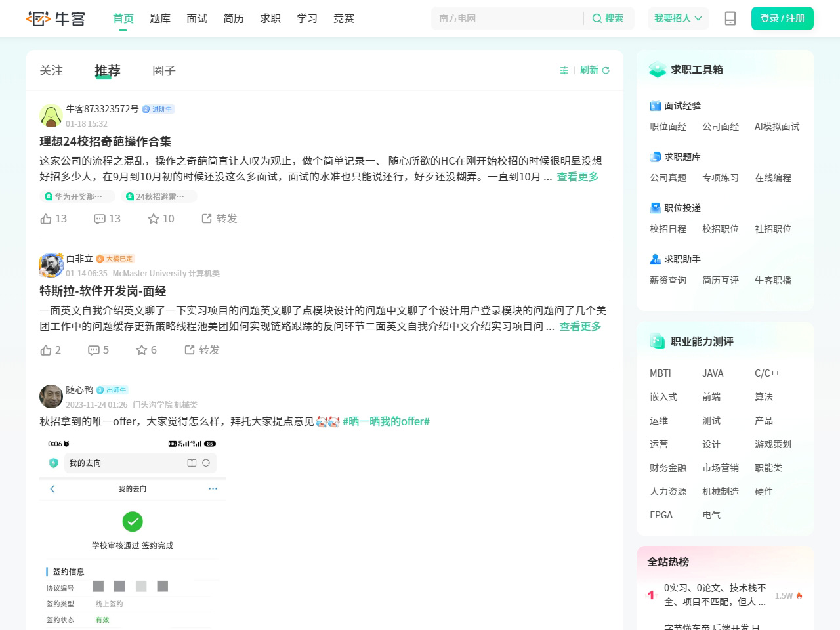The image size is (840, 630).
Task: Expand 特斯拉 post with 查看更多
Action: click(x=580, y=326)
